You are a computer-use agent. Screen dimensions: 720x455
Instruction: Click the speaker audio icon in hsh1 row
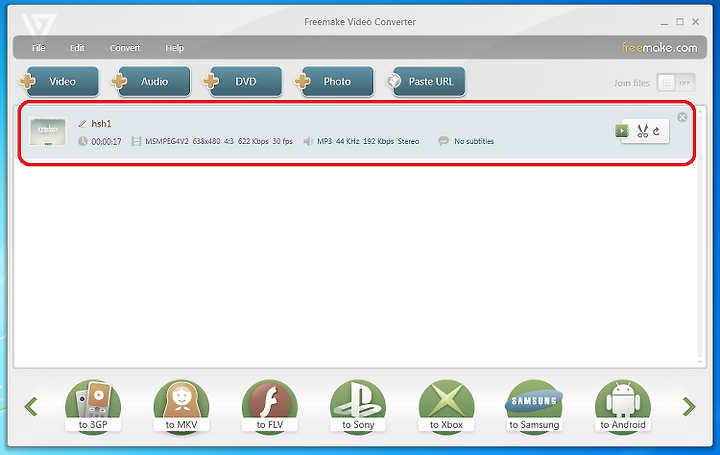[x=308, y=141]
